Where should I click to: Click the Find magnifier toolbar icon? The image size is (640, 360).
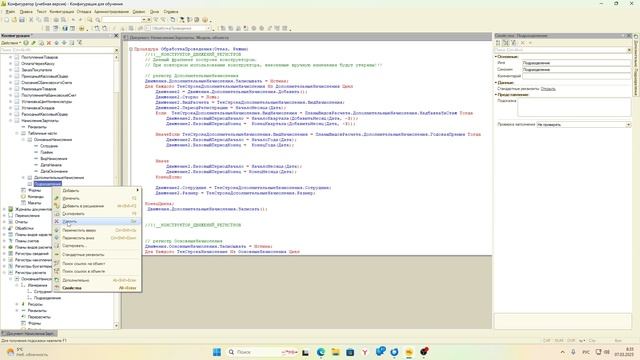90,20
